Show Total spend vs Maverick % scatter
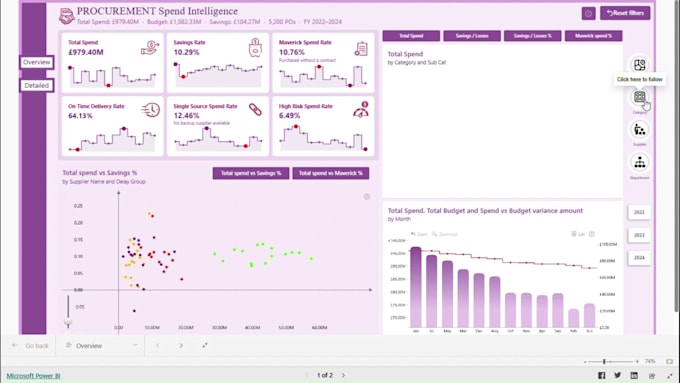Image resolution: width=680 pixels, height=383 pixels. click(331, 173)
